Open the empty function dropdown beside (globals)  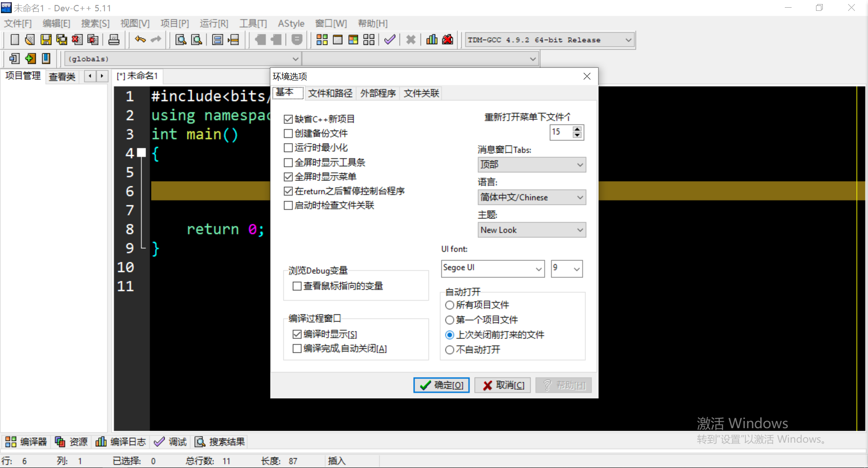420,59
